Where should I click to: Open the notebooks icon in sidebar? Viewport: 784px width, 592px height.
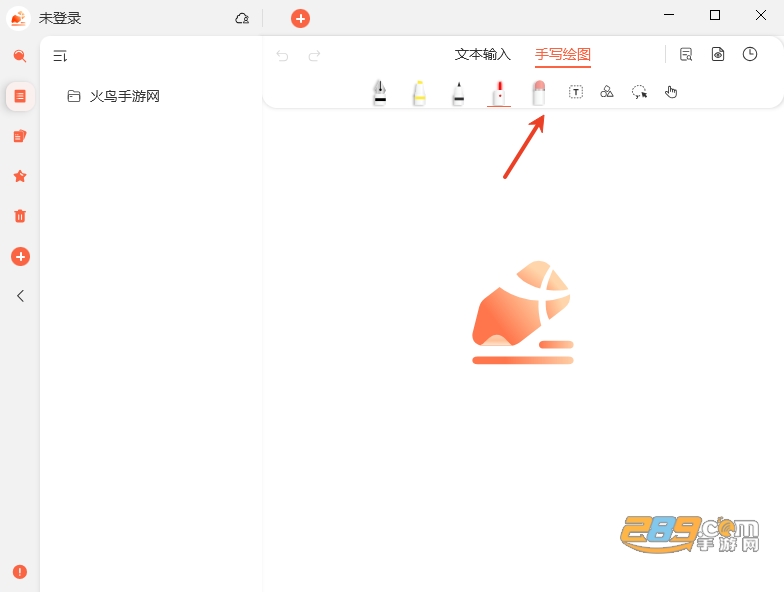20,136
